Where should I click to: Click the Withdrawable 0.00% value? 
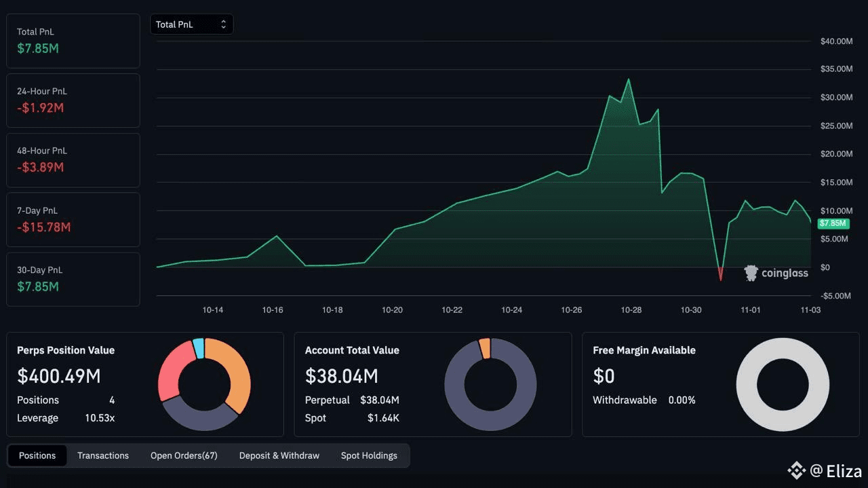pyautogui.click(x=682, y=400)
